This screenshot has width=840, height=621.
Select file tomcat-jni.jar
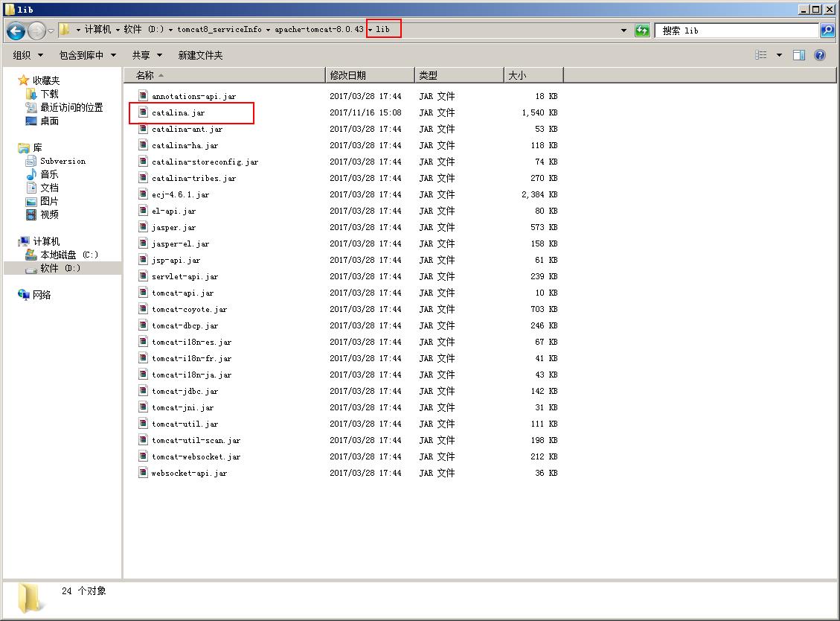click(183, 407)
